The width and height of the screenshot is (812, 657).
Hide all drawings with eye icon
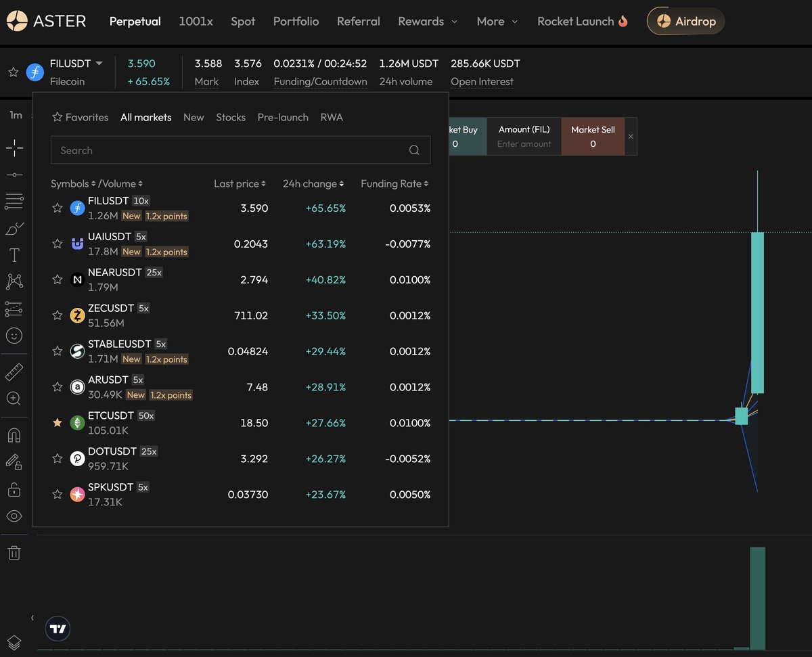tap(14, 516)
